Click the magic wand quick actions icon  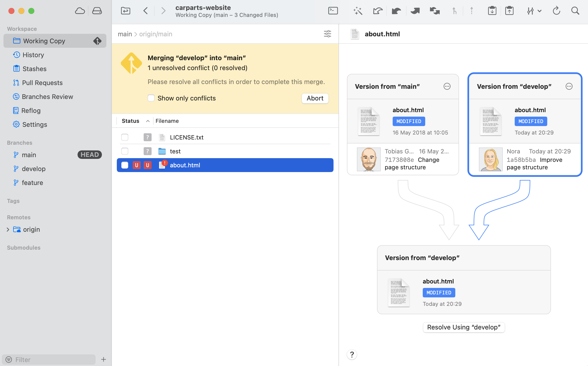pyautogui.click(x=358, y=11)
